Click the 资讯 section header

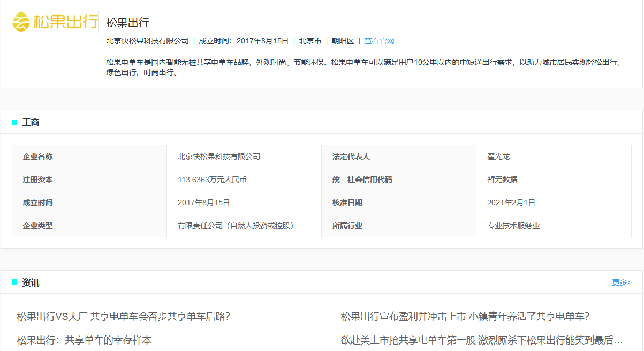31,282
